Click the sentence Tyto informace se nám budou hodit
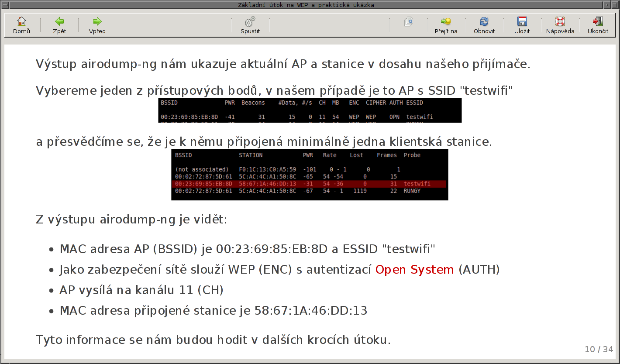This screenshot has height=364, width=620. (x=213, y=340)
